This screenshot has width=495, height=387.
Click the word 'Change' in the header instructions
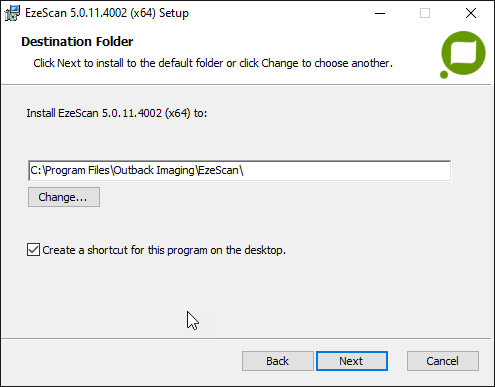click(280, 63)
